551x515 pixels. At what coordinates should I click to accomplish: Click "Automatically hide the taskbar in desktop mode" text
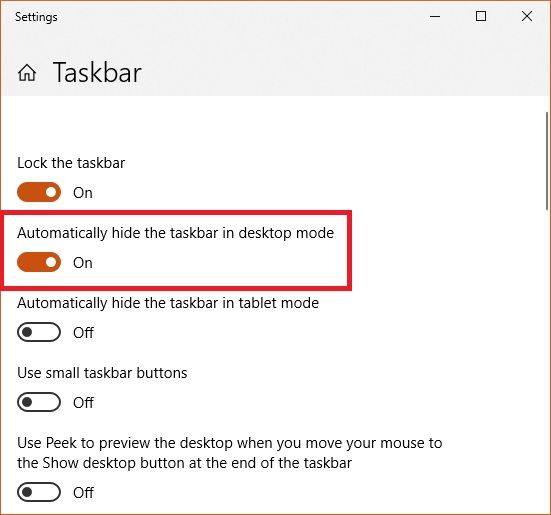[175, 233]
